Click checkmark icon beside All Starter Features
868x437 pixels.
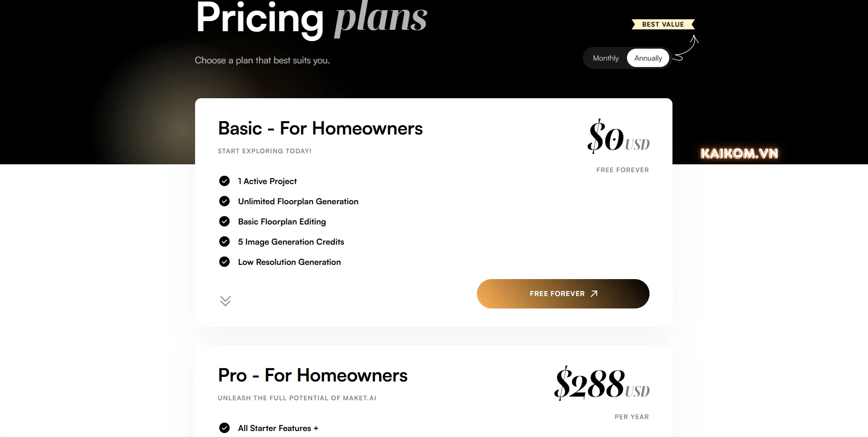(224, 428)
